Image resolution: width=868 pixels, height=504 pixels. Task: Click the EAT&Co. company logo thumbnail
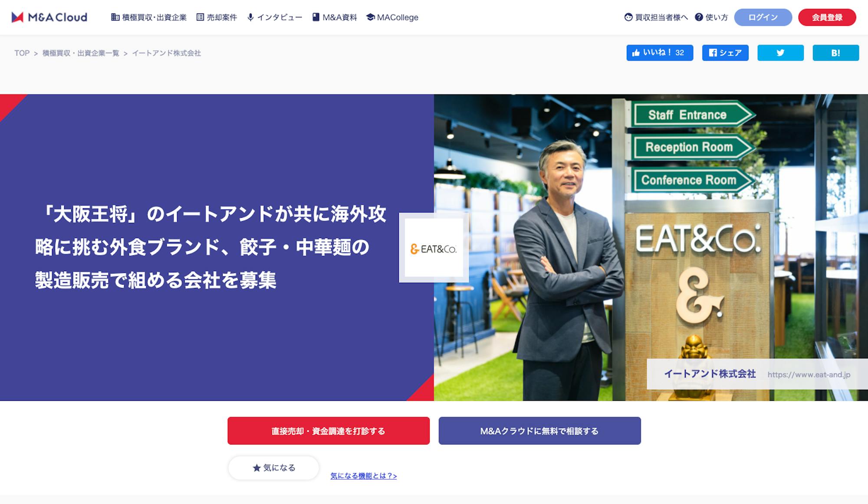pos(434,248)
